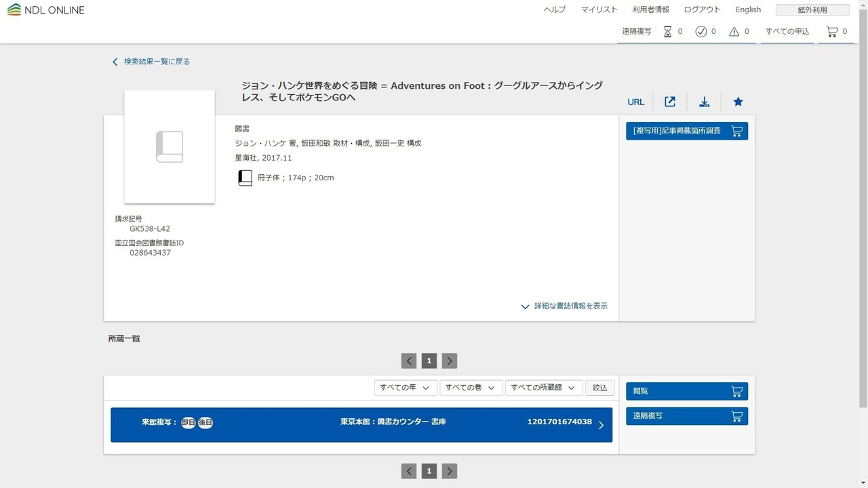Click the book cover placeholder thumbnail
This screenshot has width=868, height=488.
[170, 146]
